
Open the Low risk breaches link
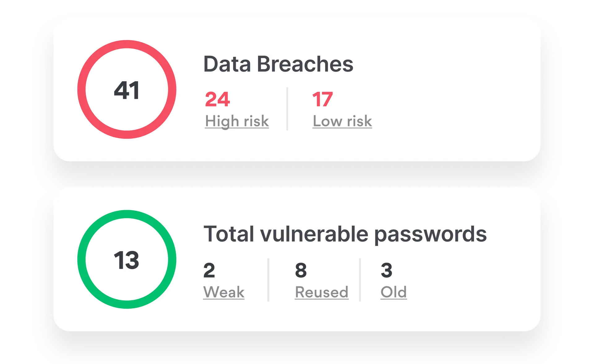click(x=342, y=121)
